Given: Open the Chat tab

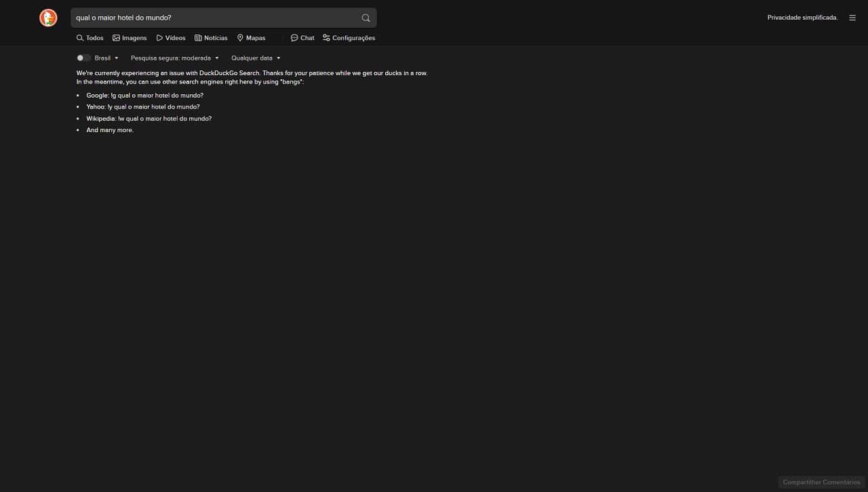Looking at the screenshot, I should (302, 38).
